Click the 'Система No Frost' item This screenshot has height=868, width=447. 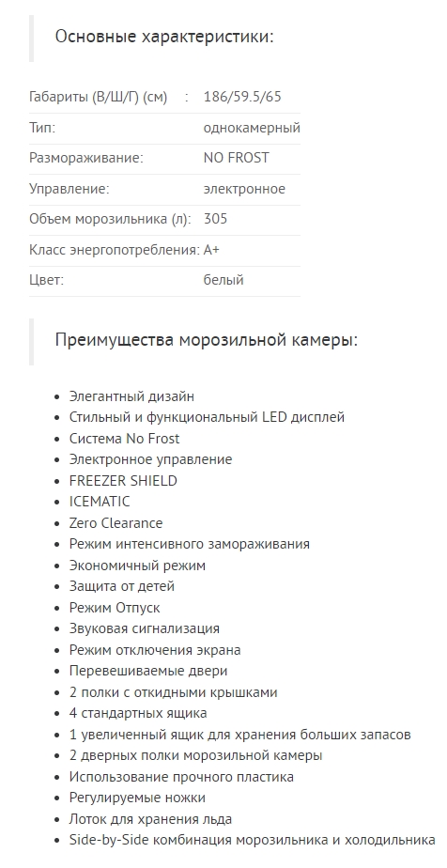[125, 439]
